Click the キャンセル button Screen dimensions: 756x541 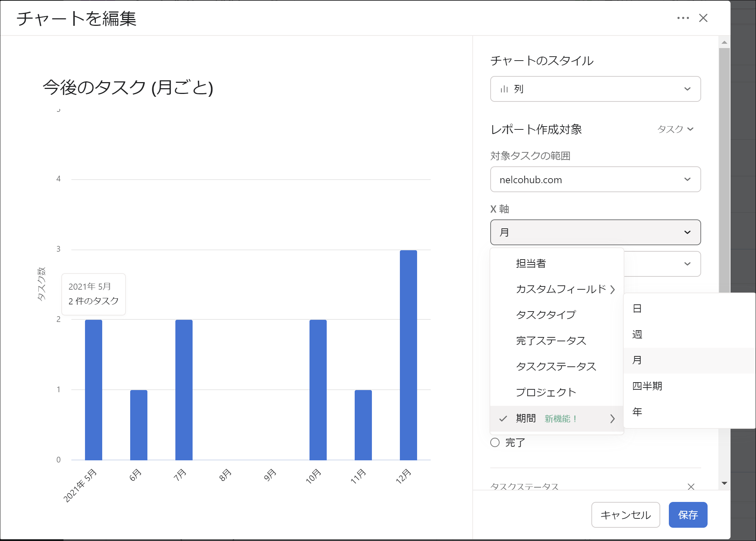[625, 515]
